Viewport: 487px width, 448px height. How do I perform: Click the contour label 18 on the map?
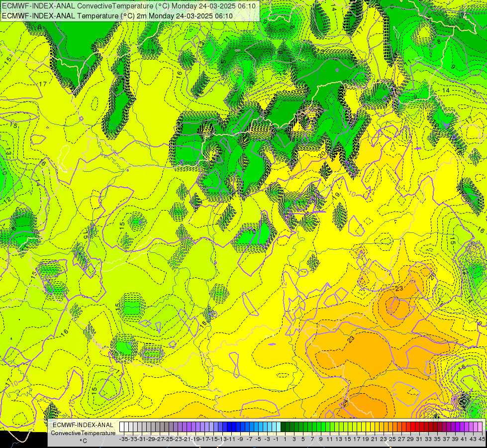pyautogui.click(x=203, y=324)
